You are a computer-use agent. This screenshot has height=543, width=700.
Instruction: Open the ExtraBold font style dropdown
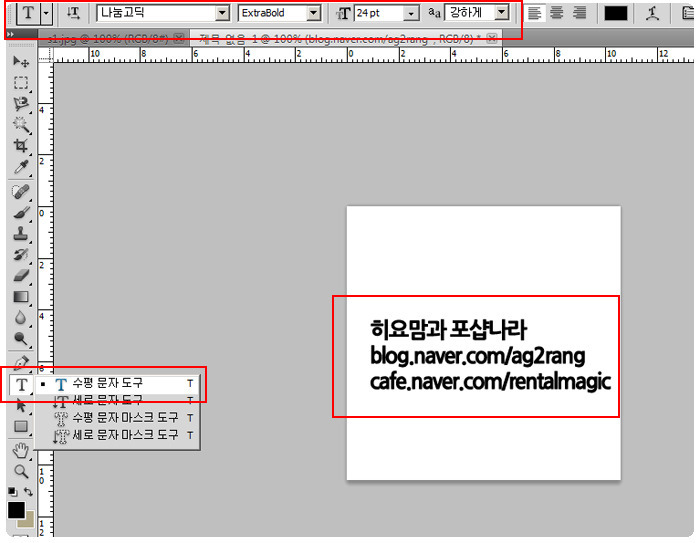pyautogui.click(x=314, y=13)
